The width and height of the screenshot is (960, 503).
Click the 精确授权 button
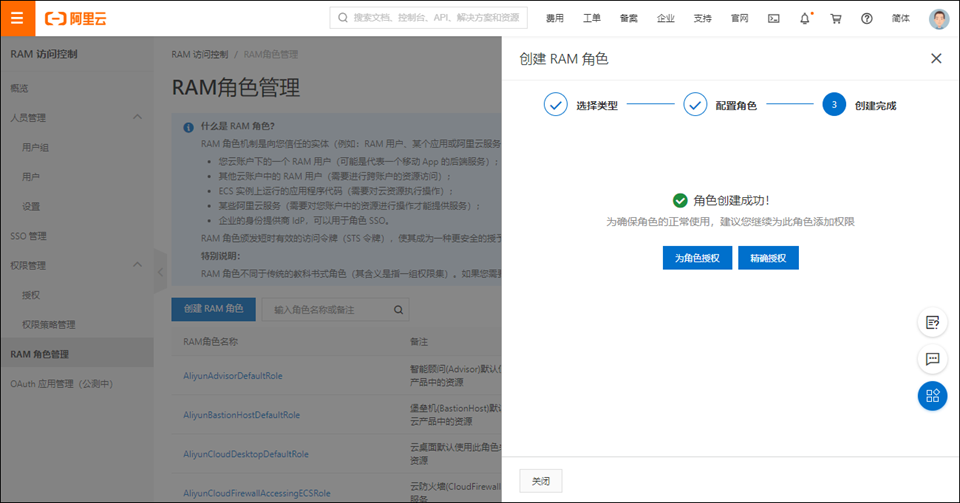768,258
